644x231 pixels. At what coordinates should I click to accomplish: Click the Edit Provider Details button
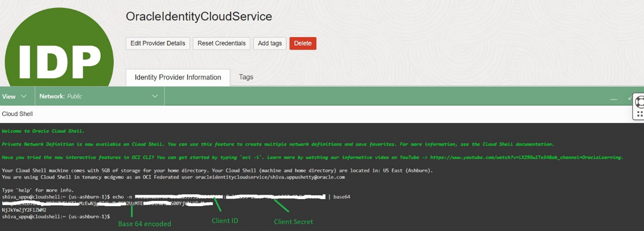tap(158, 43)
